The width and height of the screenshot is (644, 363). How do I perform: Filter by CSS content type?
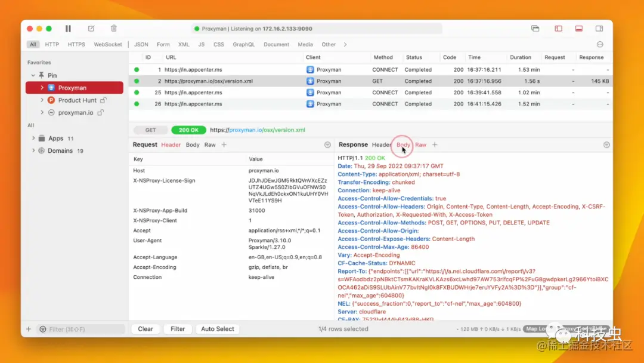coord(218,44)
